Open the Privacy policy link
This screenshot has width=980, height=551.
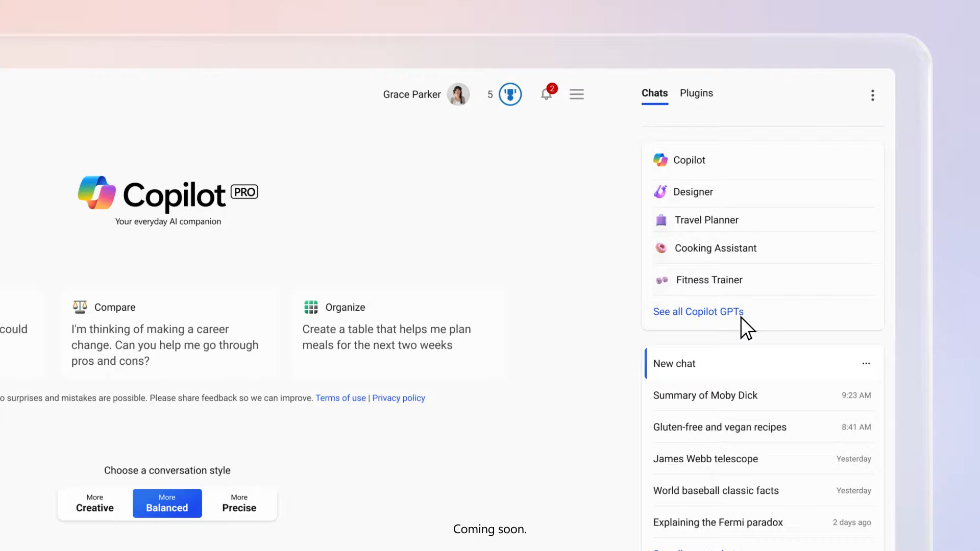(398, 398)
